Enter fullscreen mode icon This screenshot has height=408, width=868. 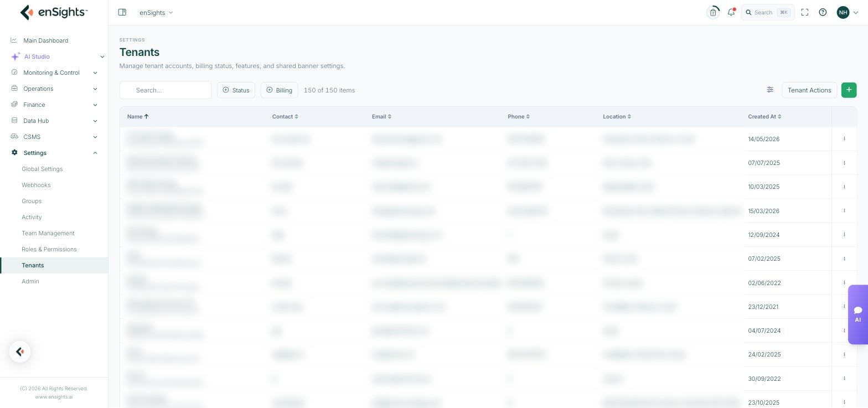pos(805,12)
